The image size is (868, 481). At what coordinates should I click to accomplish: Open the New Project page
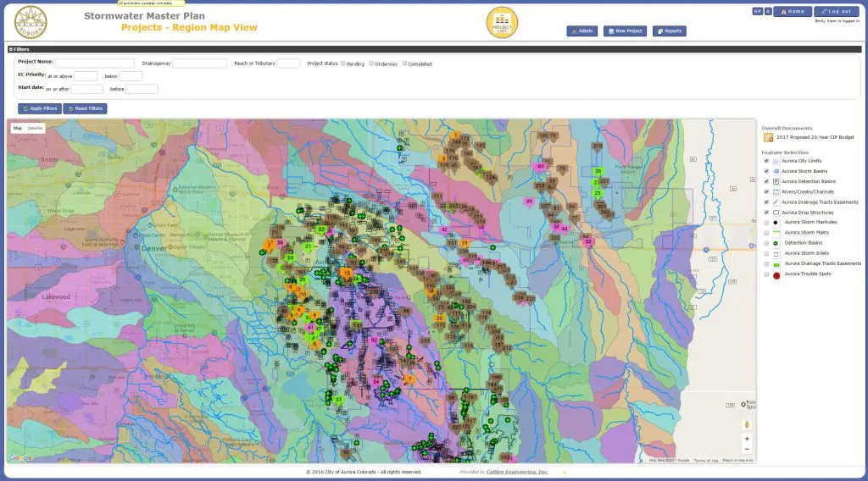click(625, 31)
